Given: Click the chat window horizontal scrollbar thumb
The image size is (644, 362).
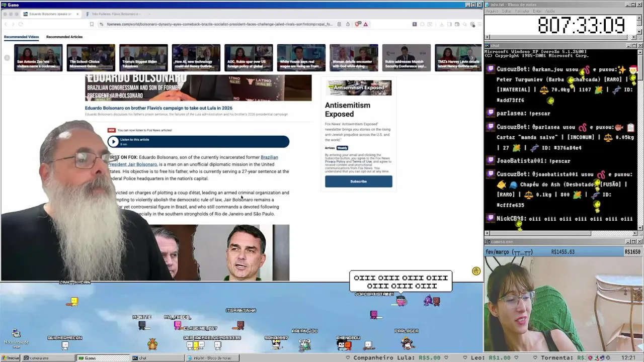Looking at the screenshot, I should click(x=540, y=233).
